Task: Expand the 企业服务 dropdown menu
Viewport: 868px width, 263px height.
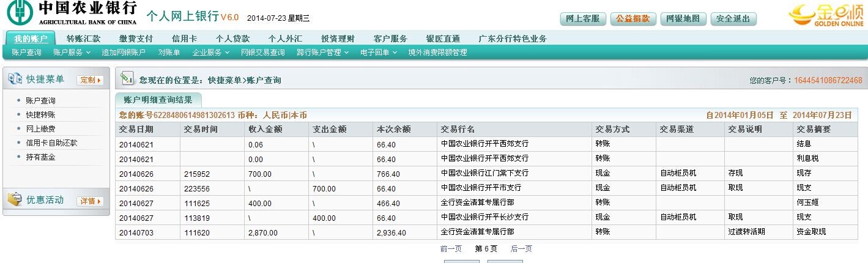Action: 211,53
